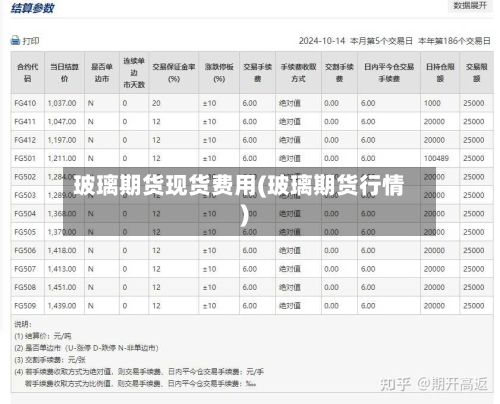Click position limit 100489 in FG501 row
Screen dimensions: 500x404
[436, 158]
